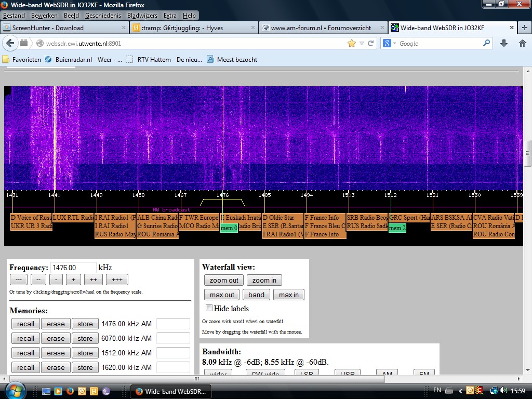Recall the 6070.00 kHz AM memory
Viewport: 532px width, 399px height.
[25, 338]
